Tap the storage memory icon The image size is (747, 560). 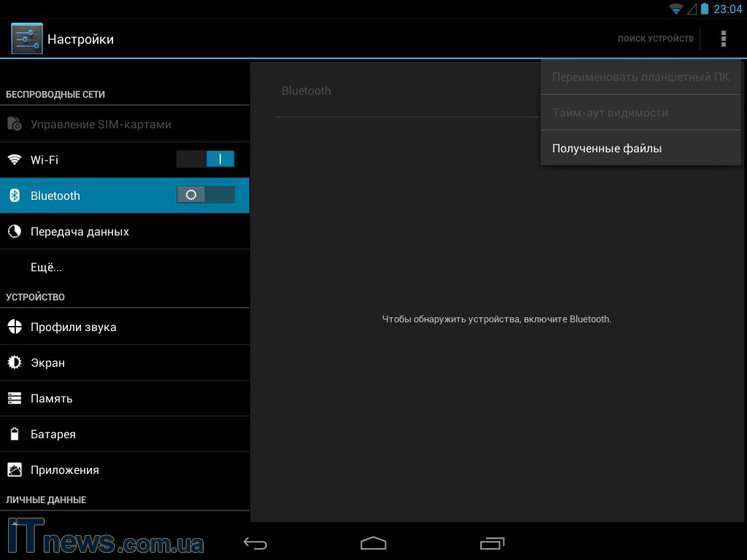click(15, 398)
